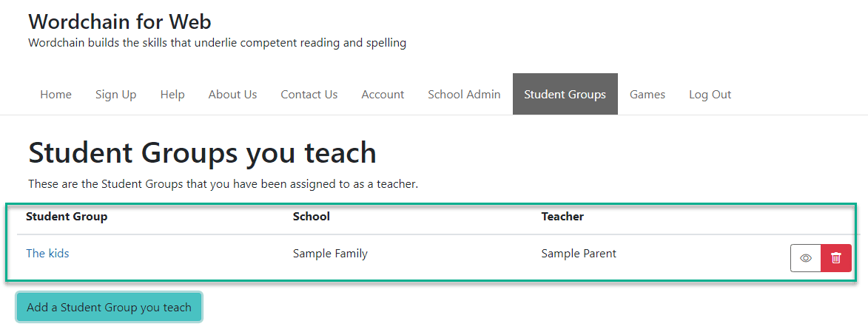Viewport: 868px width, 335px height.
Task: Go to Account settings
Action: [383, 95]
